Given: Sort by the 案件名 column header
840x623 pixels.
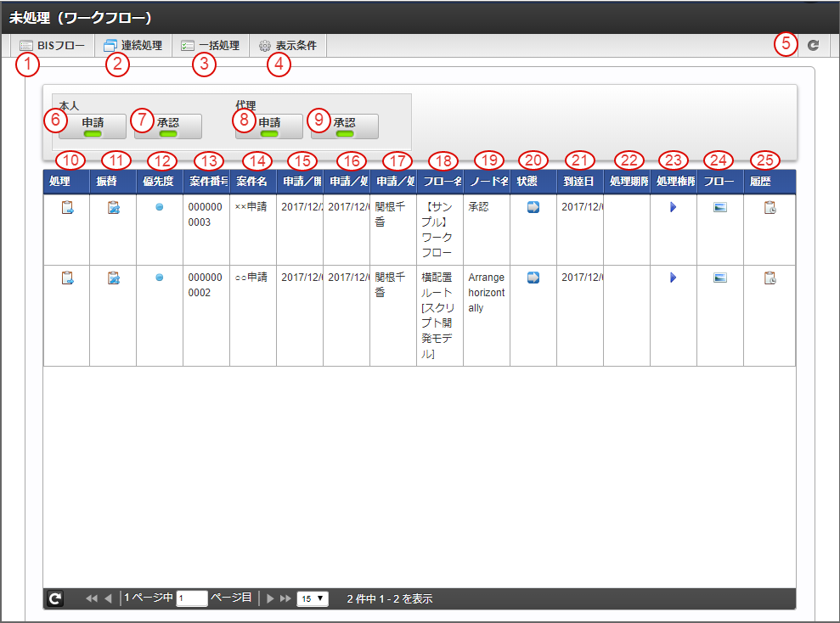Looking at the screenshot, I should (252, 182).
